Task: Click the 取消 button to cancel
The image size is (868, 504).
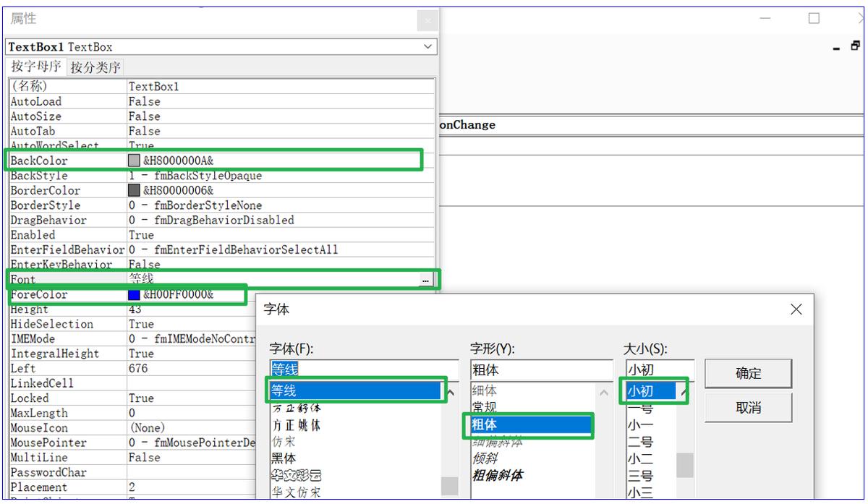Action: point(749,408)
